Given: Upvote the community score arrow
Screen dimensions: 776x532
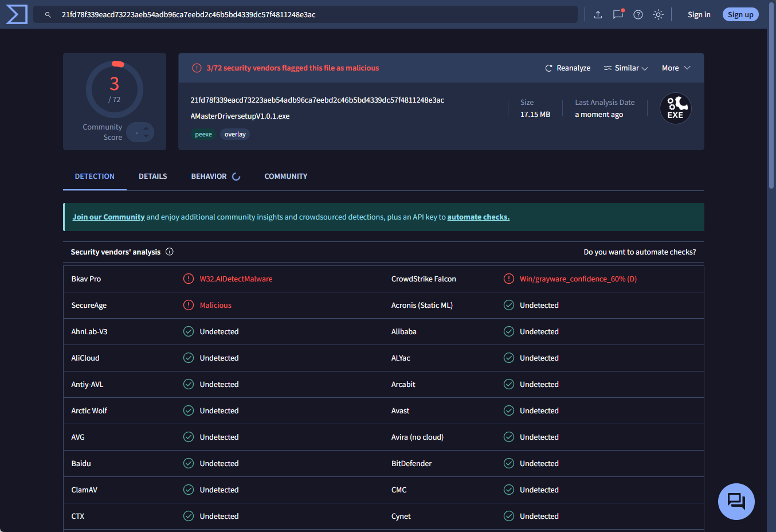Looking at the screenshot, I should pyautogui.click(x=146, y=128).
